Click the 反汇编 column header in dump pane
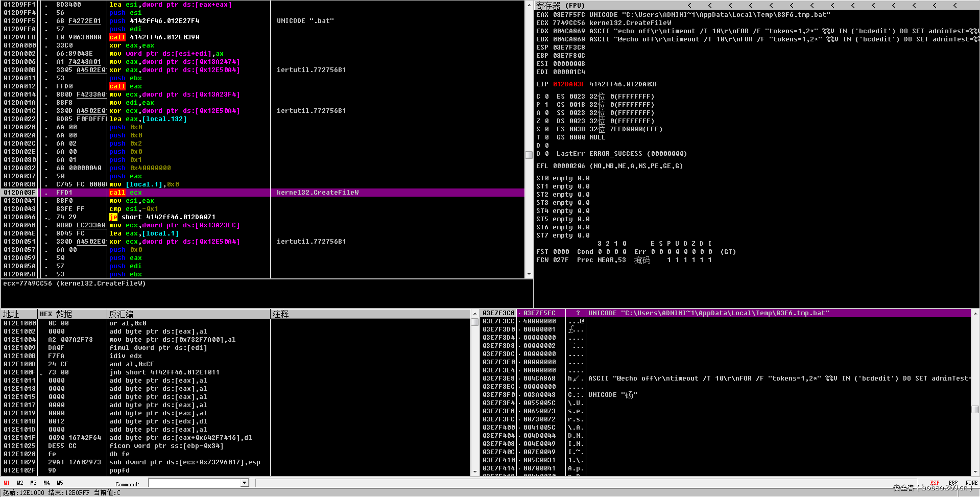This screenshot has height=497, width=980. [121, 314]
